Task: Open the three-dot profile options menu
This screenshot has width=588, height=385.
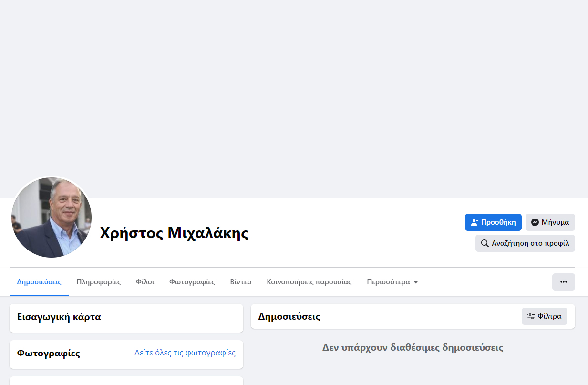Action: coord(563,282)
